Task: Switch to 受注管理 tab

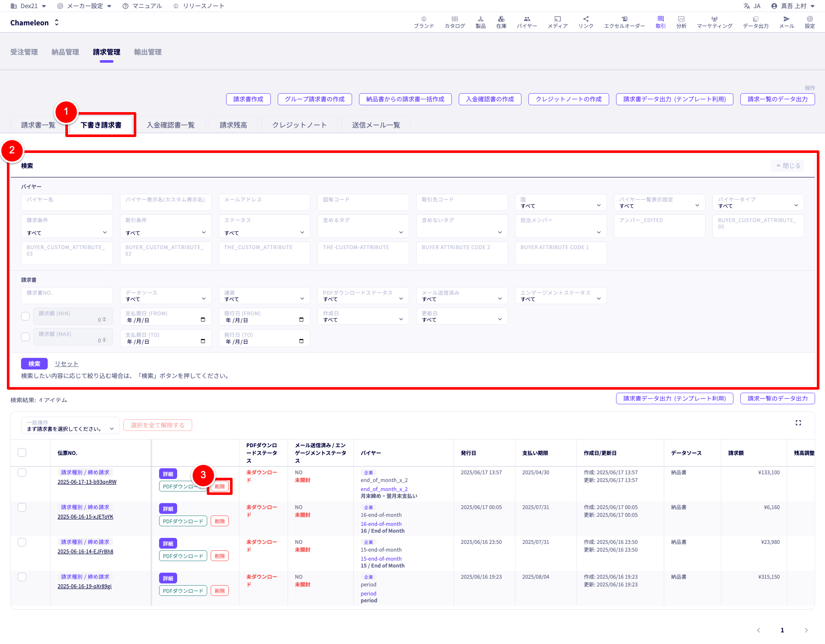Action: coord(24,52)
